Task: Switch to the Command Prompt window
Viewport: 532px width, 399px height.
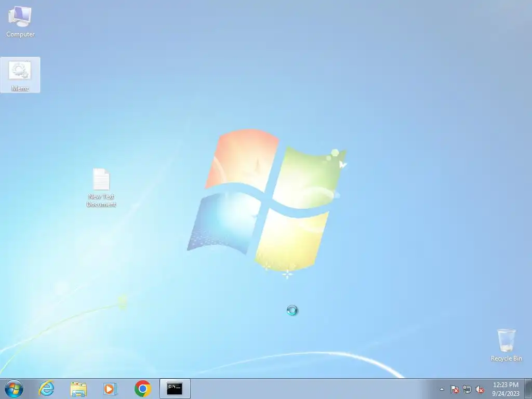Action: point(175,389)
